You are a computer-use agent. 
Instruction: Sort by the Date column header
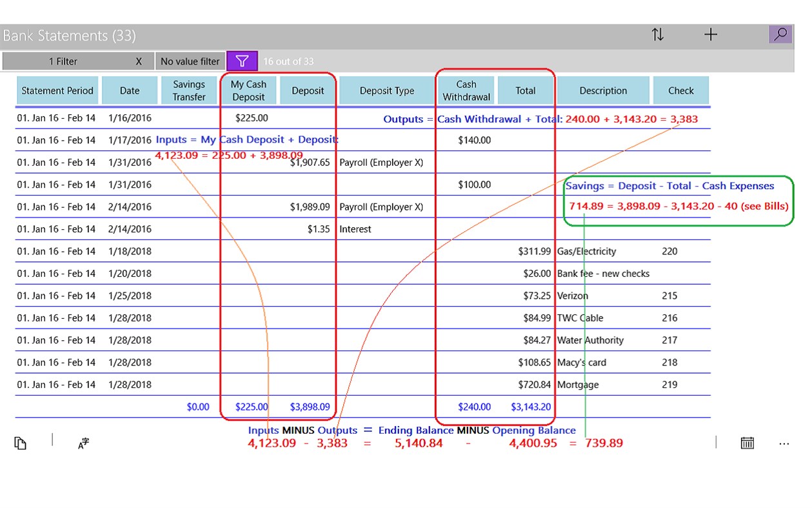[130, 90]
